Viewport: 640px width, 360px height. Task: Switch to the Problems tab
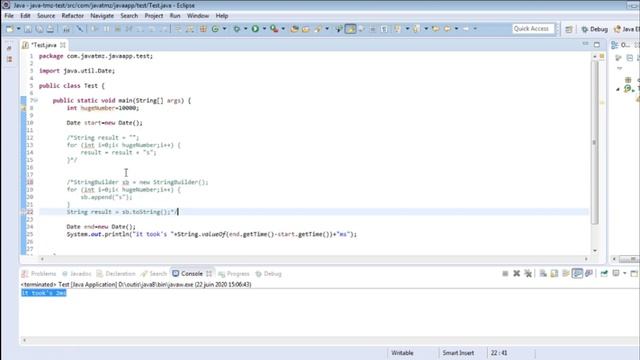(39, 273)
